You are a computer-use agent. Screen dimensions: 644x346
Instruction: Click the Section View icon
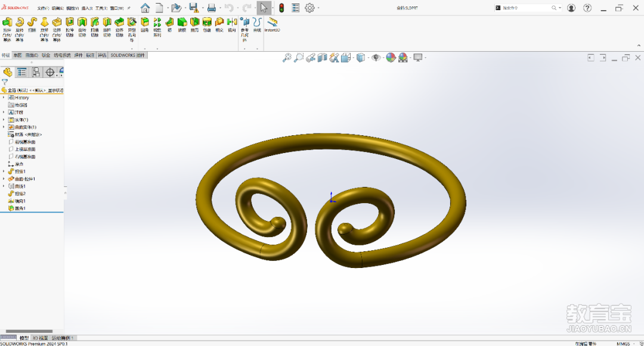click(x=322, y=58)
